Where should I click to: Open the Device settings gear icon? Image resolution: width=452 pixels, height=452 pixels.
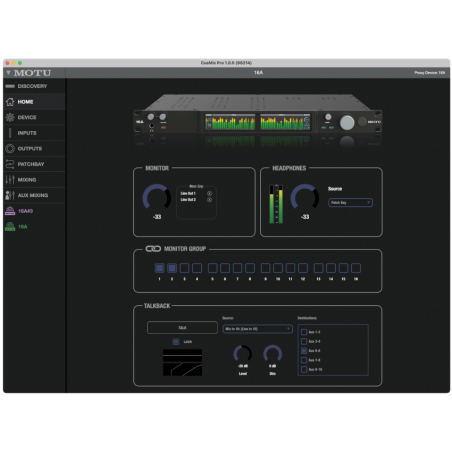click(x=10, y=117)
